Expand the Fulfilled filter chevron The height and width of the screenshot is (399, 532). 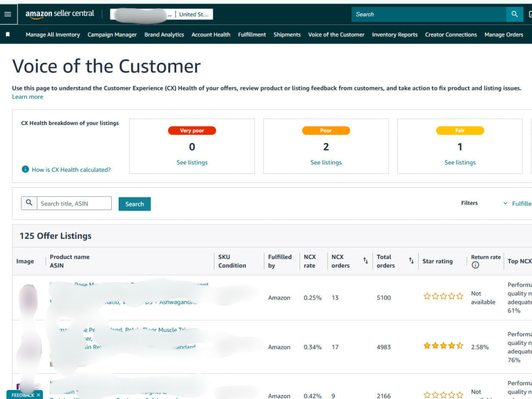coord(505,203)
